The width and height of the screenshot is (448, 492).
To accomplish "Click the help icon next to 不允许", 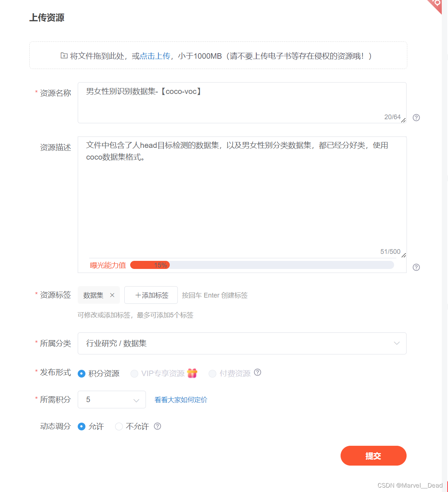I will 157,426.
